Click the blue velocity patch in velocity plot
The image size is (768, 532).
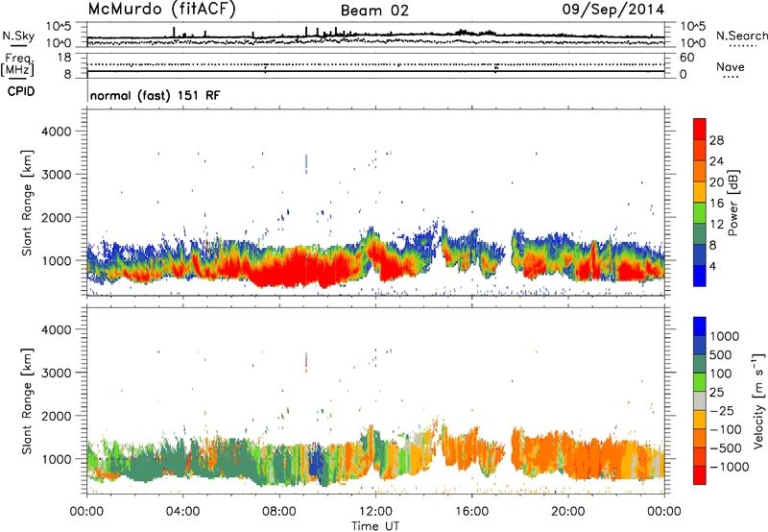pyautogui.click(x=316, y=463)
